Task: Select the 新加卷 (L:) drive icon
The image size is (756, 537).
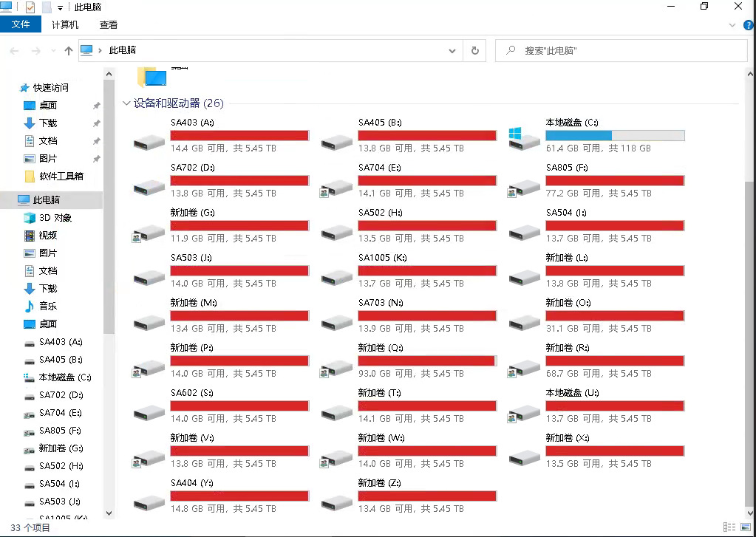Action: pyautogui.click(x=524, y=278)
